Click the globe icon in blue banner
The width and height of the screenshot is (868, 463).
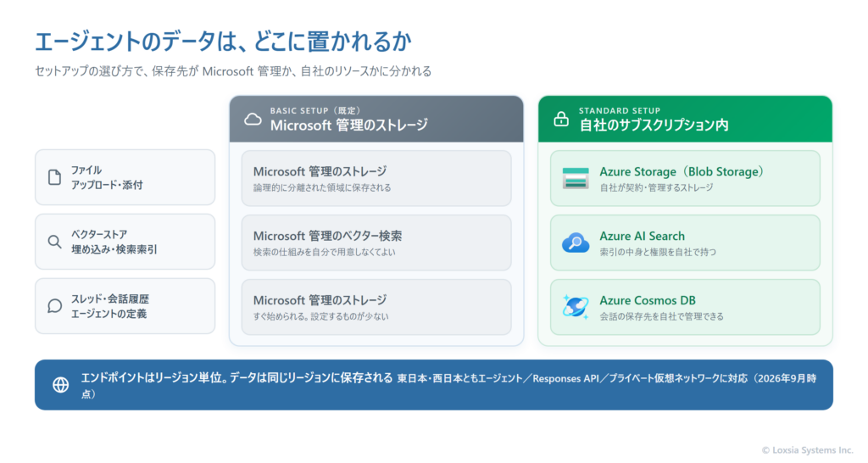[x=60, y=385]
